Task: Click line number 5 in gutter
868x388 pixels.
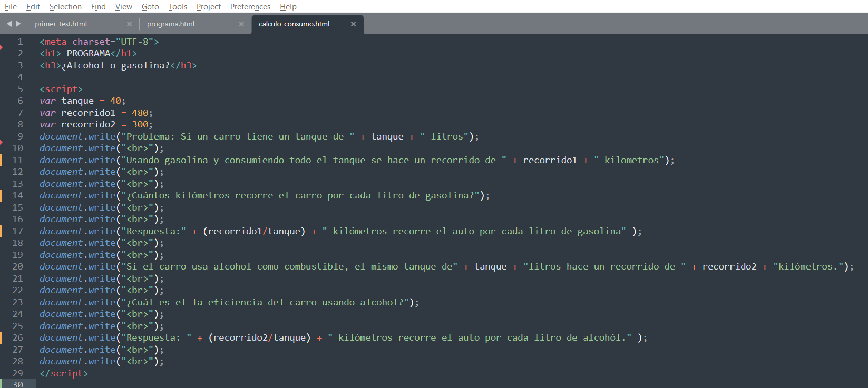Action: pyautogui.click(x=20, y=89)
